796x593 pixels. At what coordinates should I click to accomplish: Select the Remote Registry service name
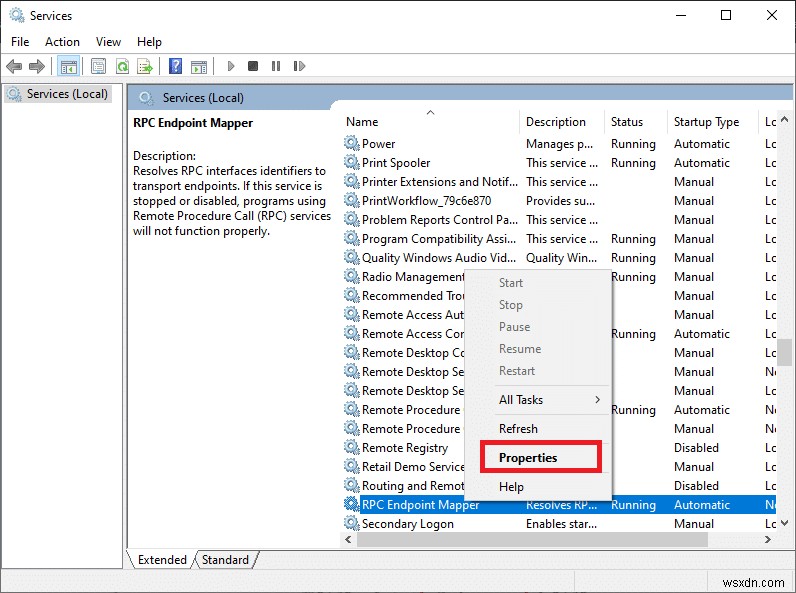click(405, 448)
